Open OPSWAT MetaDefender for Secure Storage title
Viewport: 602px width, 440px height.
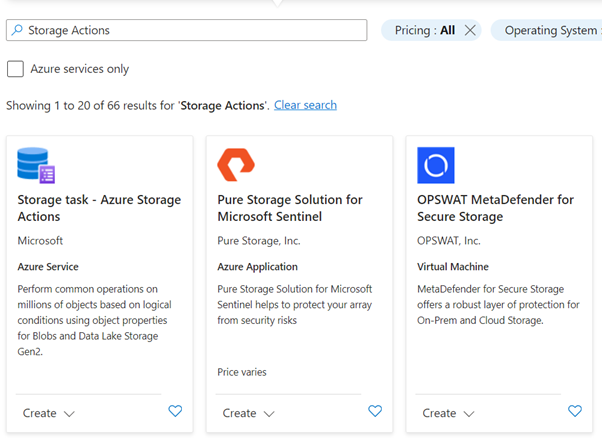pyautogui.click(x=495, y=208)
